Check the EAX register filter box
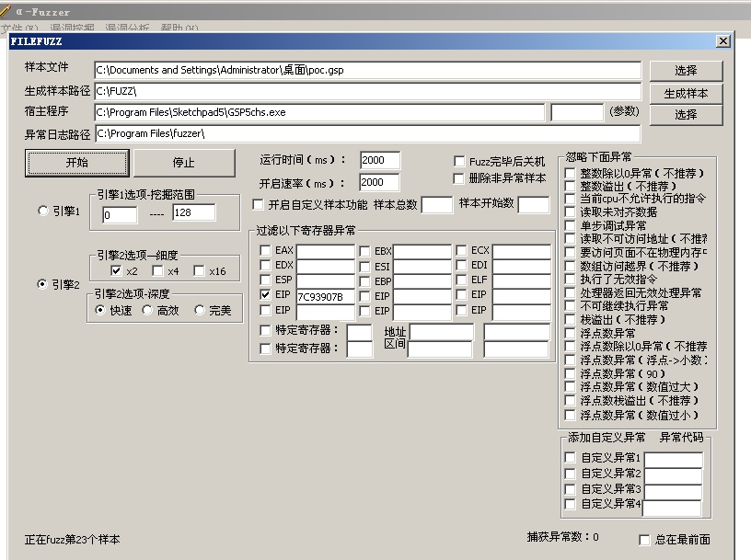Viewport: 751px width, 560px height. [266, 251]
